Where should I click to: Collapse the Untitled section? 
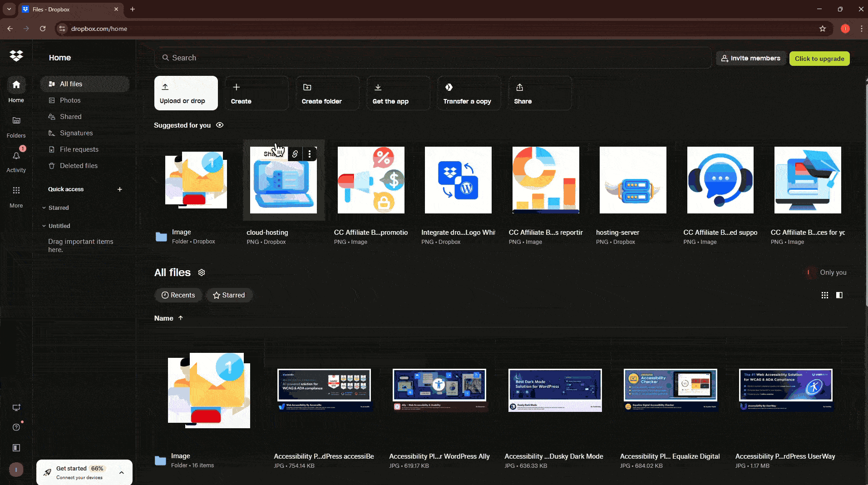pos(44,226)
